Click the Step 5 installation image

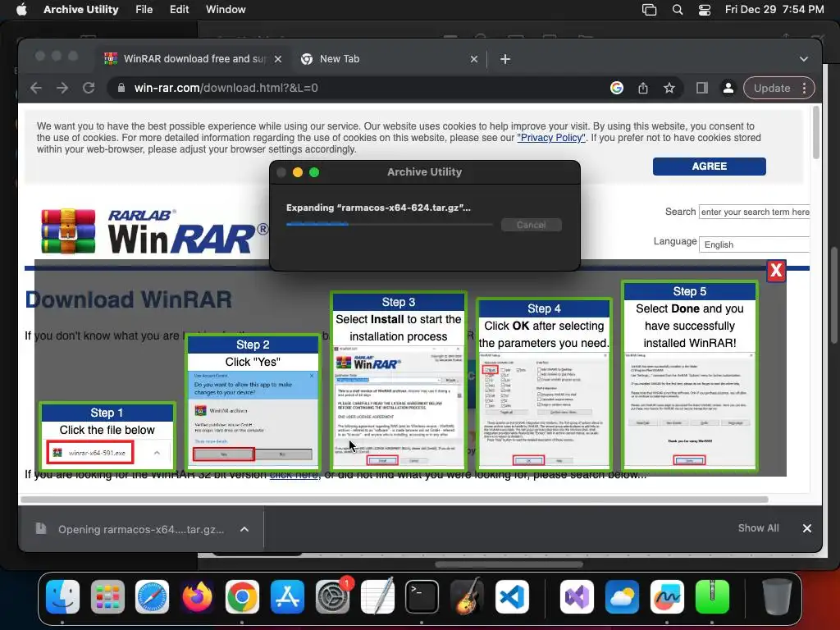(689, 376)
